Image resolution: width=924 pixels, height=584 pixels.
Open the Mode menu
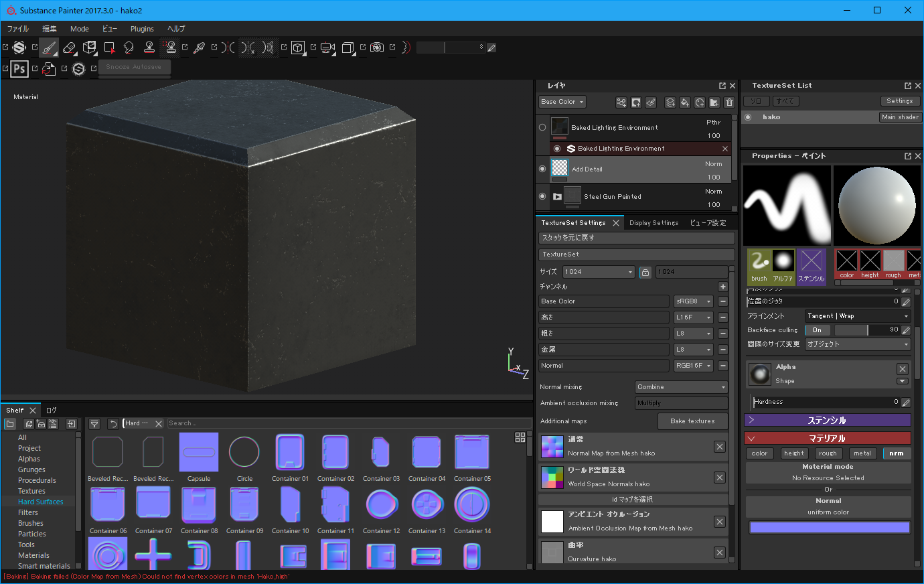80,29
